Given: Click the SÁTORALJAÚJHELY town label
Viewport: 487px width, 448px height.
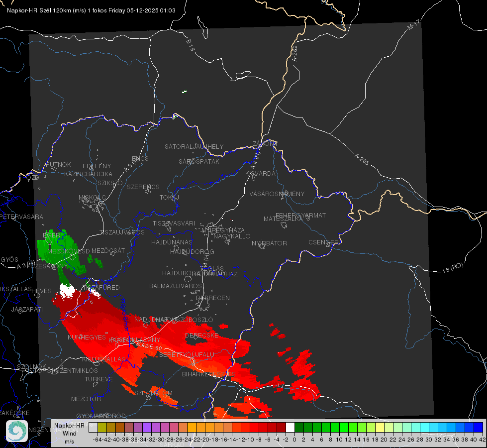Looking at the screenshot, I should pyautogui.click(x=194, y=146).
